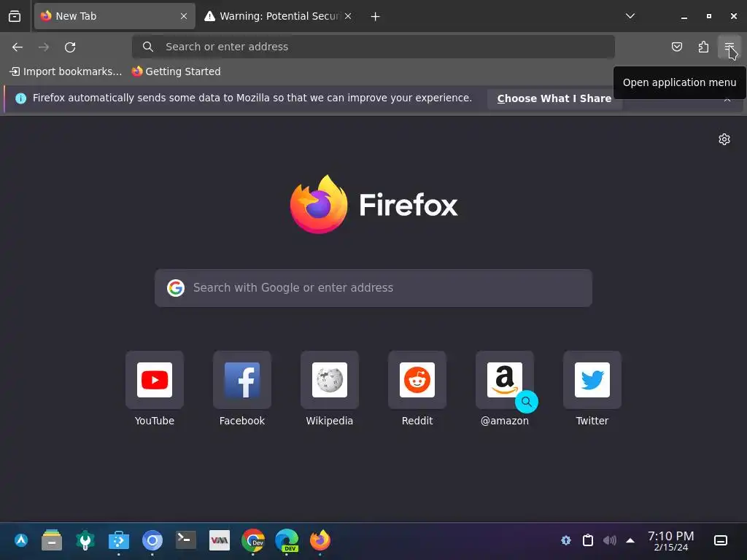Screen dimensions: 747x560
Task: Open clipboard tray icon
Action: [x=588, y=540]
